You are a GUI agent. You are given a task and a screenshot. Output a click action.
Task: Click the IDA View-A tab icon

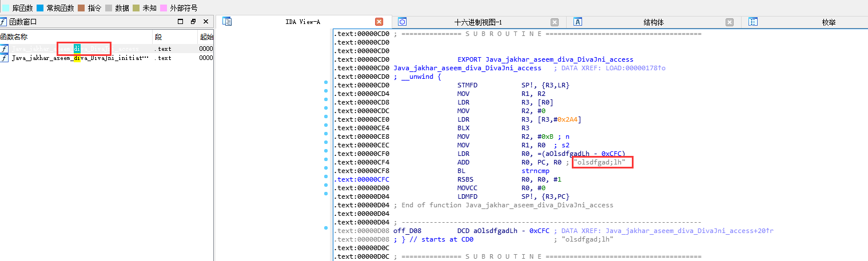pos(227,22)
